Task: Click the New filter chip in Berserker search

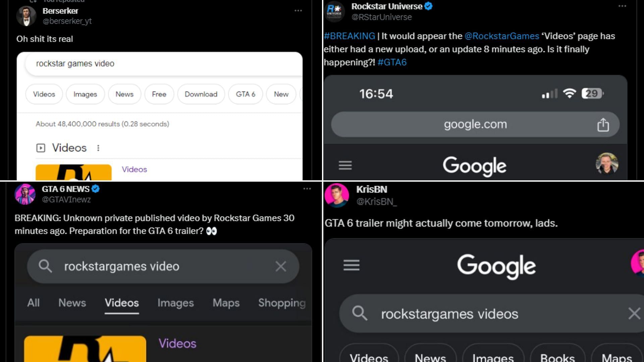Action: tap(281, 94)
